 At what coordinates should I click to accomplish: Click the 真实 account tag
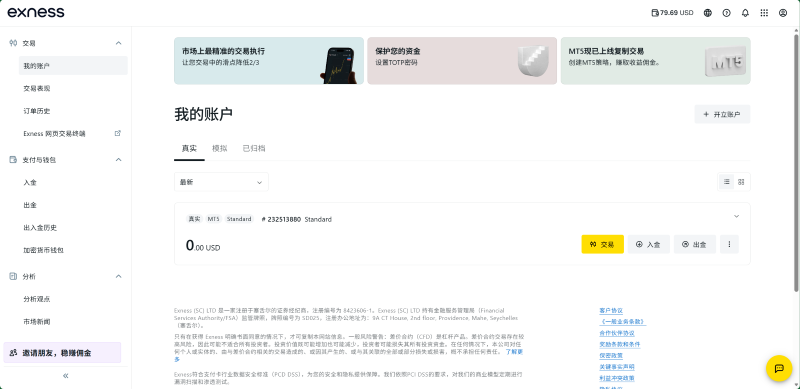[194, 219]
